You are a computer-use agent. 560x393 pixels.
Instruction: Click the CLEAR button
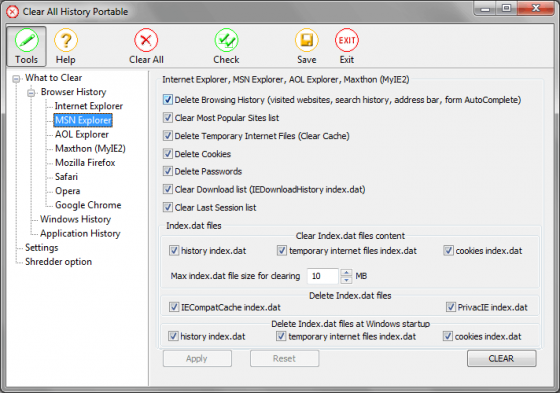[501, 358]
